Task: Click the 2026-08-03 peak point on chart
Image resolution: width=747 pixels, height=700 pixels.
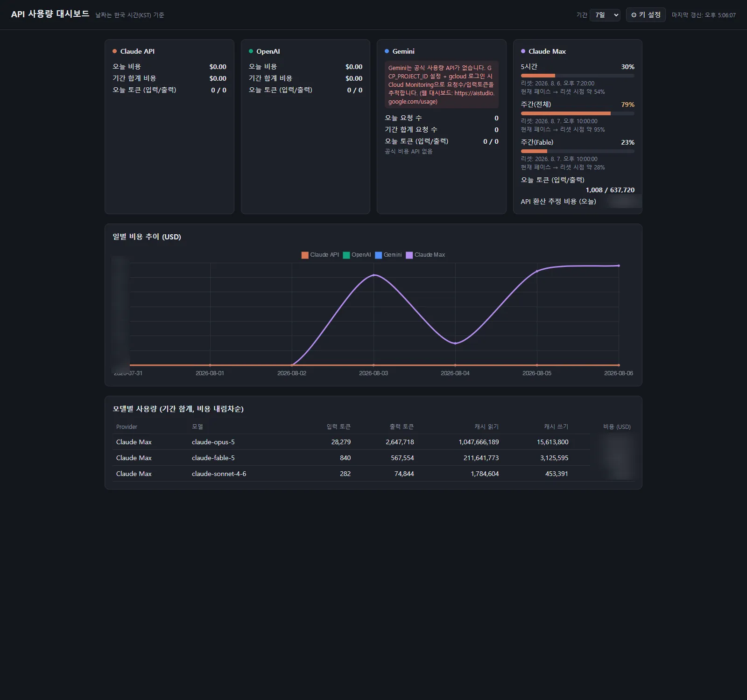Action: point(373,275)
